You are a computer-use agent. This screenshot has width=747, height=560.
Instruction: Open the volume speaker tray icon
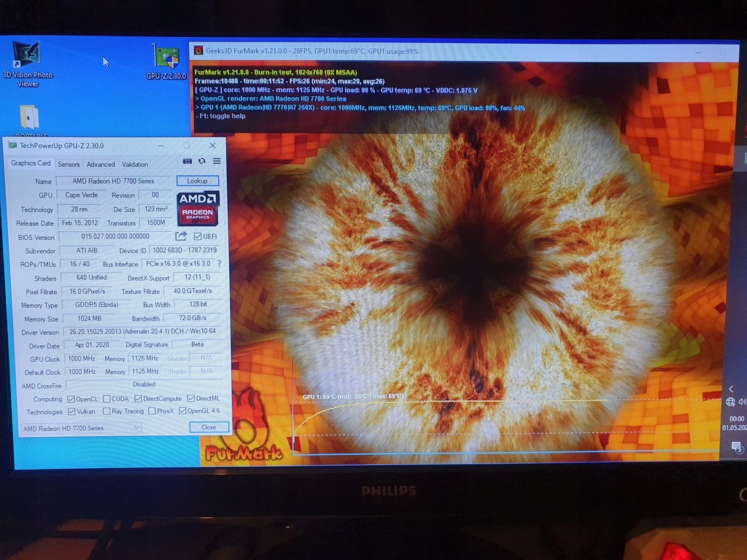coord(742,402)
